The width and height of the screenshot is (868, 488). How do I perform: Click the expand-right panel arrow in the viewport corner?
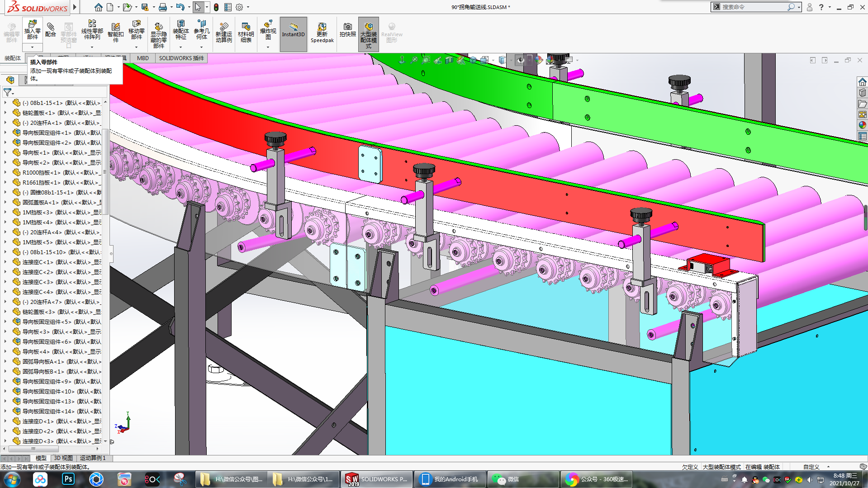pos(825,60)
